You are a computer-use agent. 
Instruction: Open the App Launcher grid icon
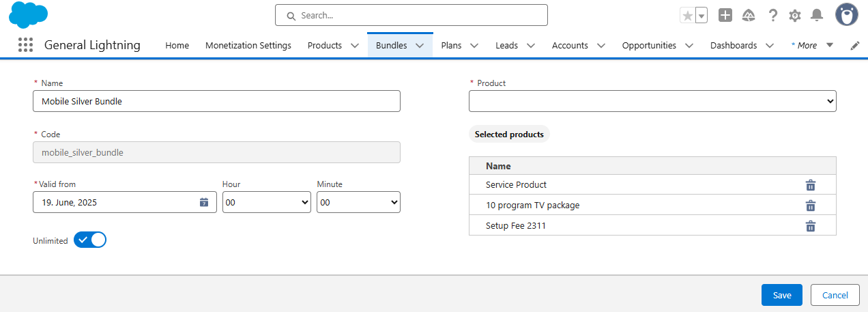(x=25, y=45)
